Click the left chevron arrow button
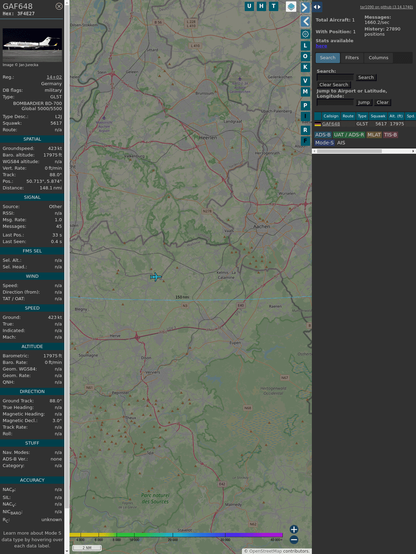 click(305, 22)
